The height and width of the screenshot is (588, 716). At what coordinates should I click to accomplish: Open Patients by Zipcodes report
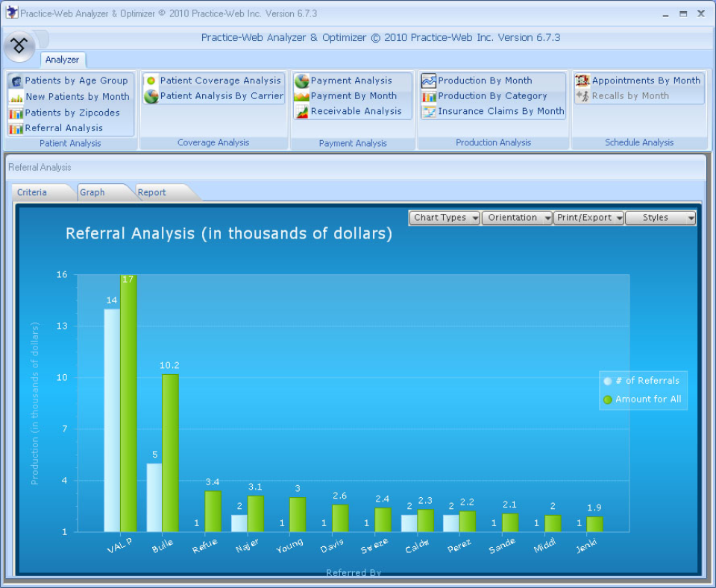tap(72, 113)
